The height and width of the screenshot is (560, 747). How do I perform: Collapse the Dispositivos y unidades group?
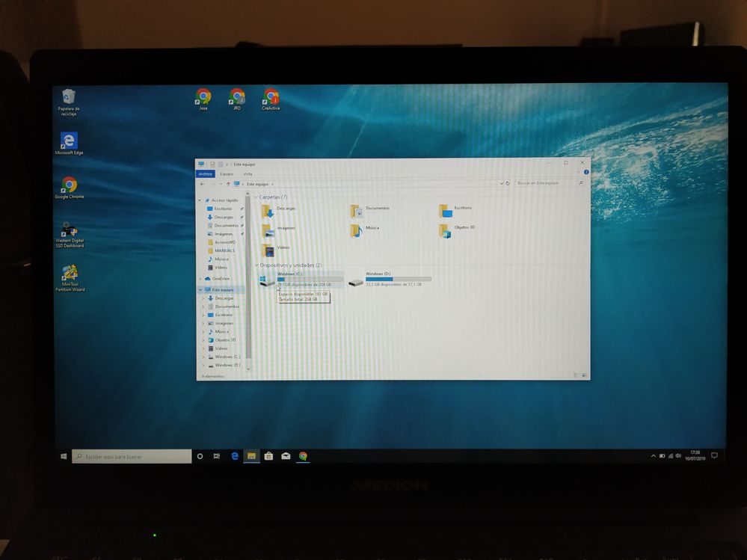coord(256,265)
